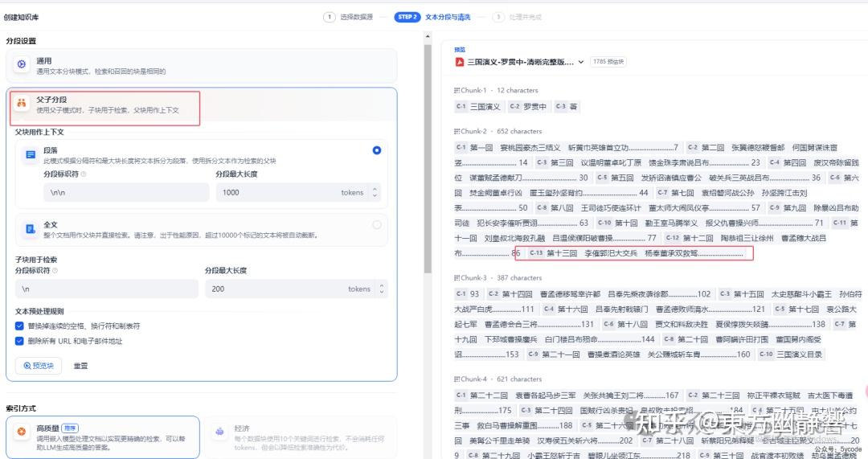The width and height of the screenshot is (868, 459).
Task: Open the 三国演义 document dropdown chevron
Action: point(581,62)
